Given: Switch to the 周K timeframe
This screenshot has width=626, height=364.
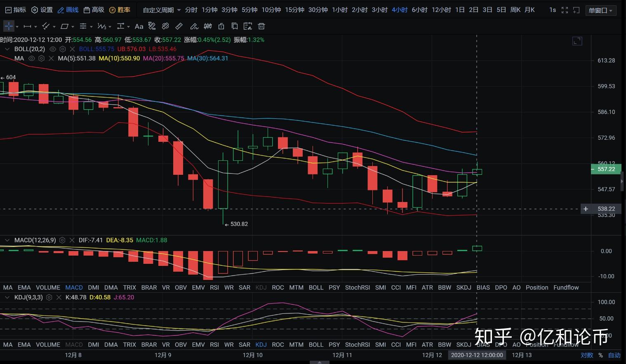Looking at the screenshot, I should click(x=515, y=10).
